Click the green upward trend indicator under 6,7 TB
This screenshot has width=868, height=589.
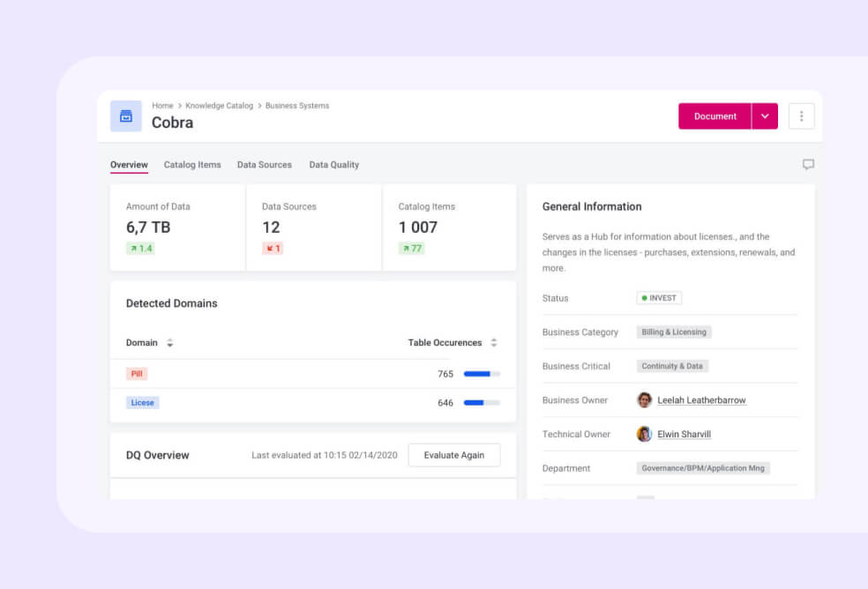[x=141, y=248]
